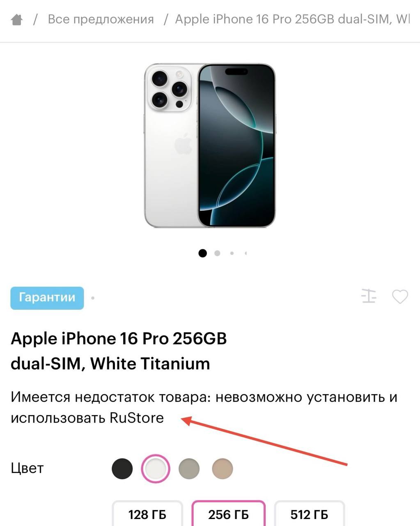
Task: Open the iPhone product photo
Action: tap(210, 145)
